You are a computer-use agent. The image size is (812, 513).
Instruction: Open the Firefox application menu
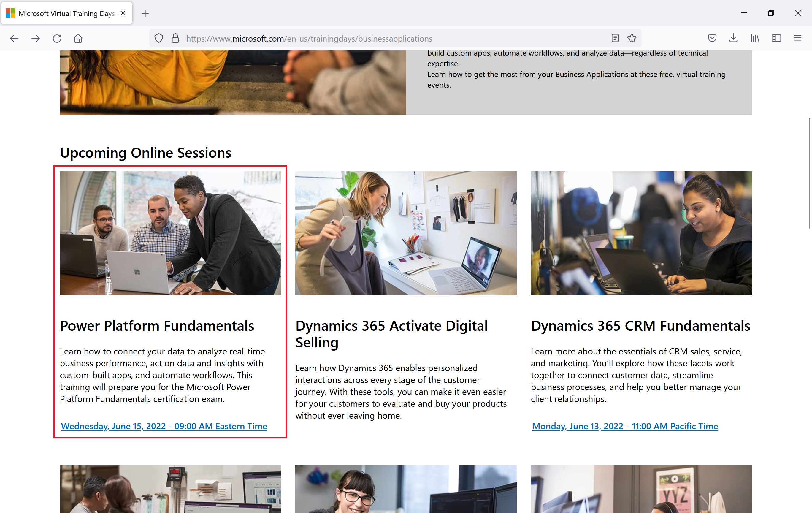[x=797, y=38]
